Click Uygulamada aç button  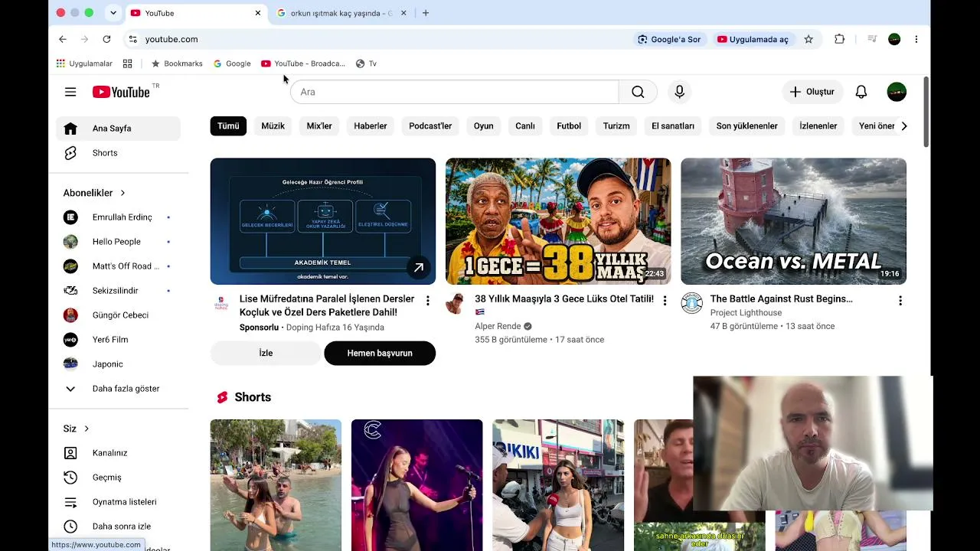click(x=753, y=39)
